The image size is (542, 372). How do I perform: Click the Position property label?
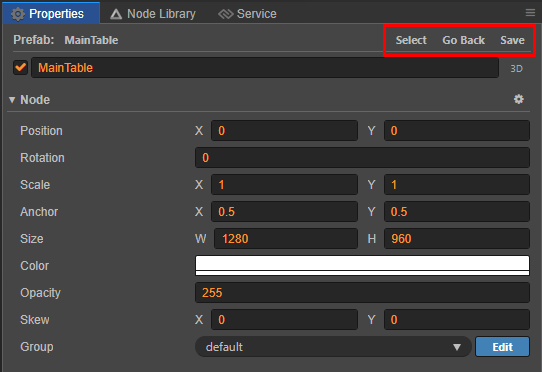(x=41, y=131)
